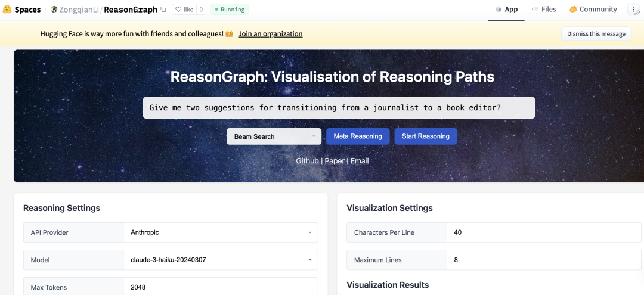This screenshot has height=295, width=644.
Task: Click the ReasonGraph page title text
Action: 332,77
